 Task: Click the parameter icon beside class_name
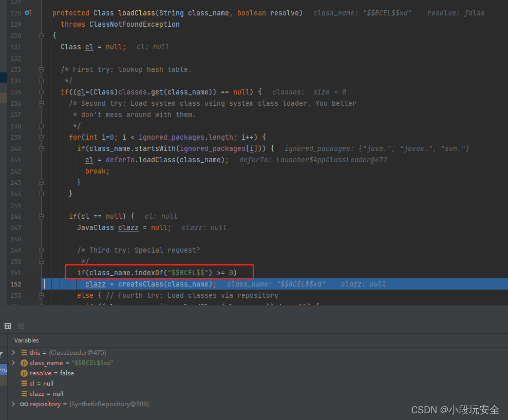pyautogui.click(x=24, y=363)
